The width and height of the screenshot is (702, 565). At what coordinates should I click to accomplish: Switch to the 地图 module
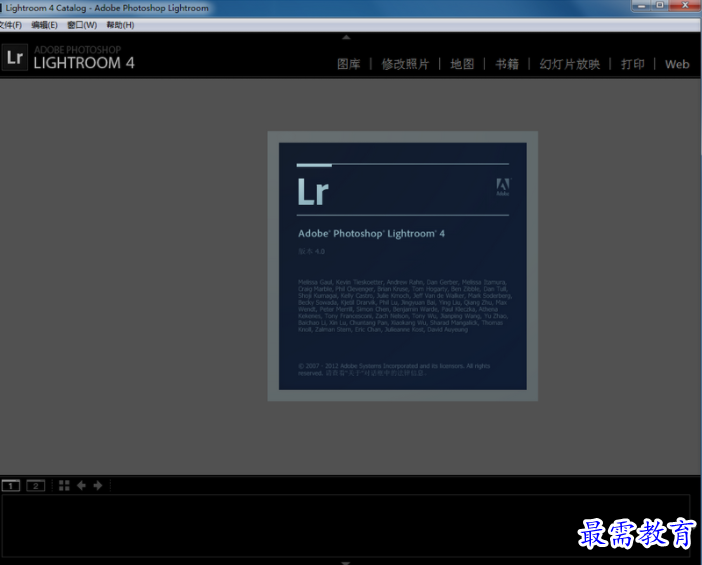(462, 64)
